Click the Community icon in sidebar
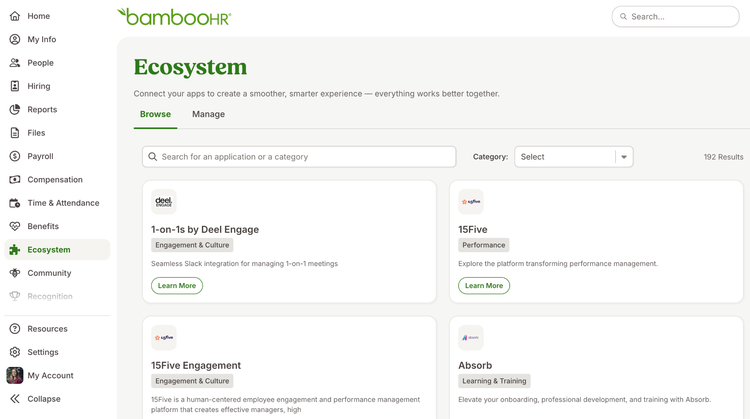The image size is (750, 419). click(15, 273)
